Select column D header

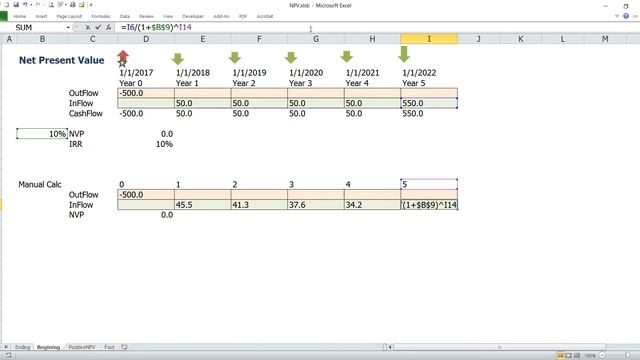[146, 39]
